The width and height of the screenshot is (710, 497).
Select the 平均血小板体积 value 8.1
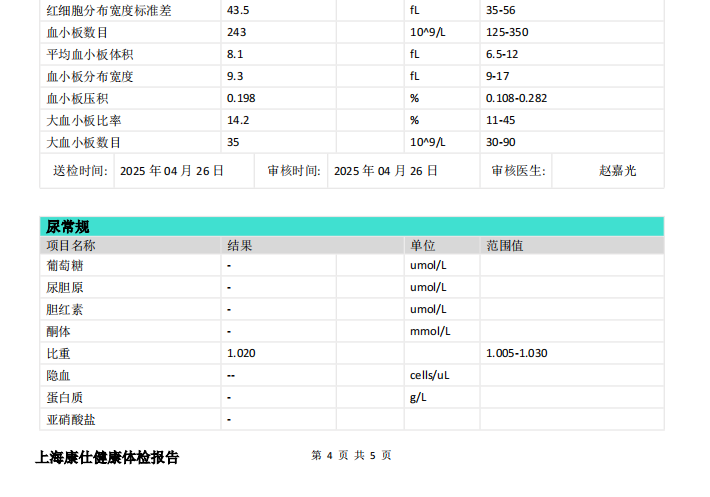235,54
